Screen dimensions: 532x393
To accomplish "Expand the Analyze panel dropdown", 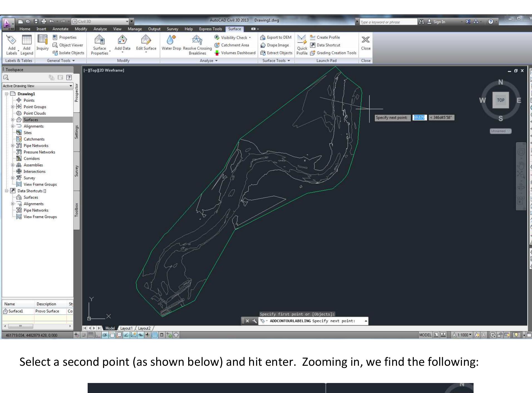I will click(x=208, y=61).
